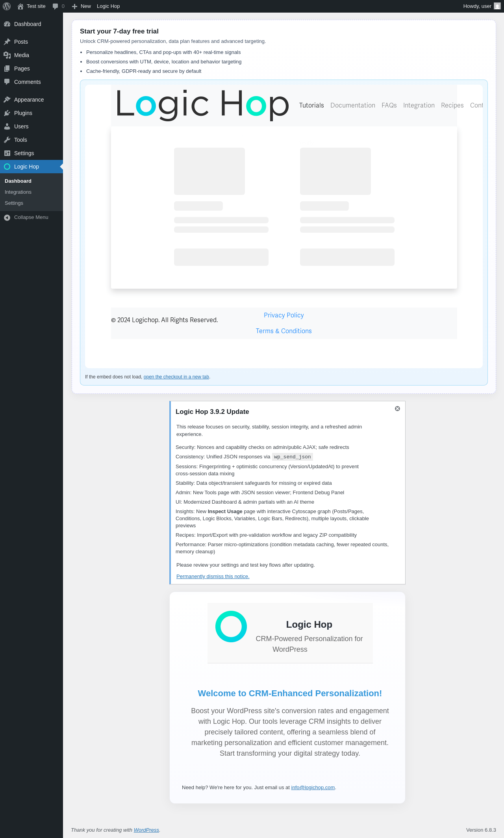
Task: Open Users via its person icon
Action: tap(7, 126)
